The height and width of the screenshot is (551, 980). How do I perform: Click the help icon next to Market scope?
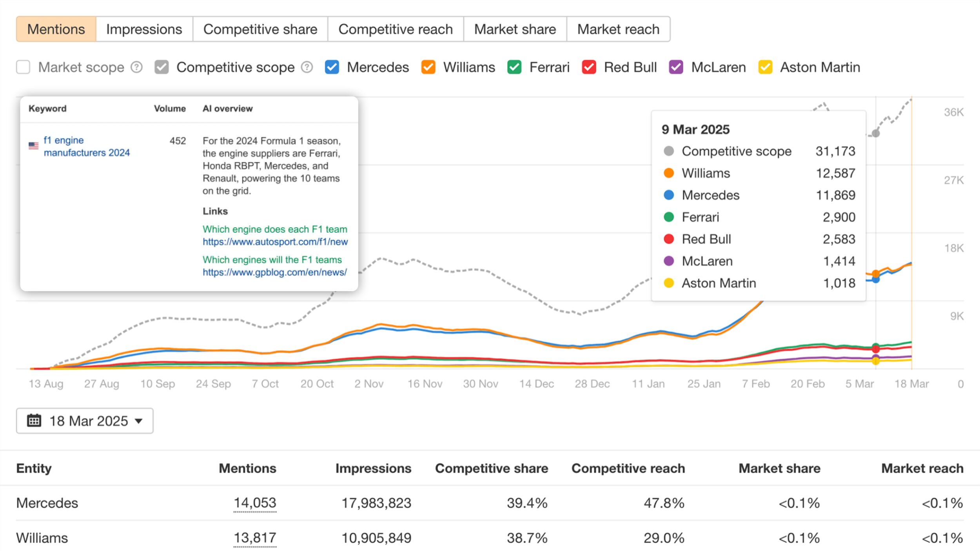coord(136,67)
